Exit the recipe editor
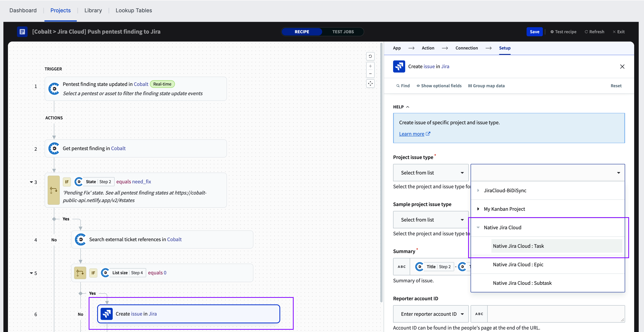This screenshot has width=644, height=332. [618, 32]
